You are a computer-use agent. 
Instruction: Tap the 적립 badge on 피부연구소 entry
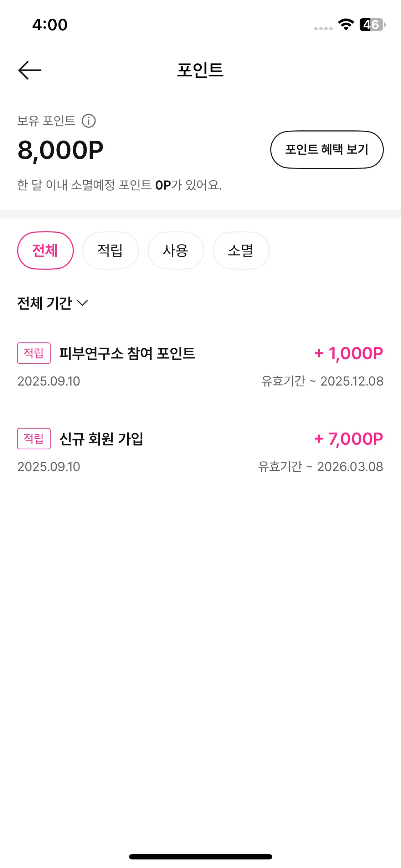(34, 353)
